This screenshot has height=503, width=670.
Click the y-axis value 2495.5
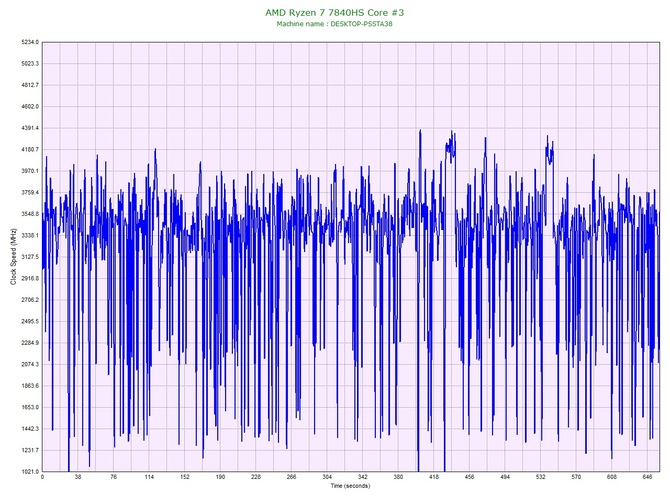pos(30,321)
